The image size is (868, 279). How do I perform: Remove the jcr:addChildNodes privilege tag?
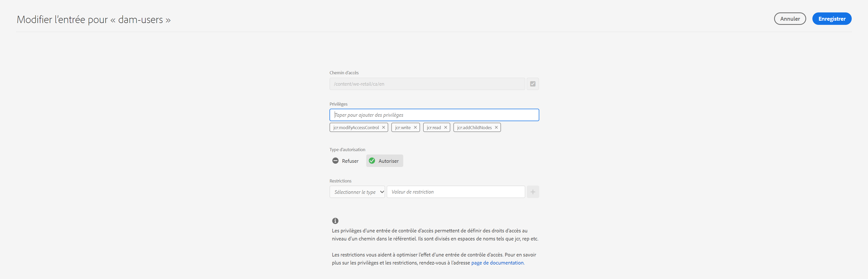496,128
